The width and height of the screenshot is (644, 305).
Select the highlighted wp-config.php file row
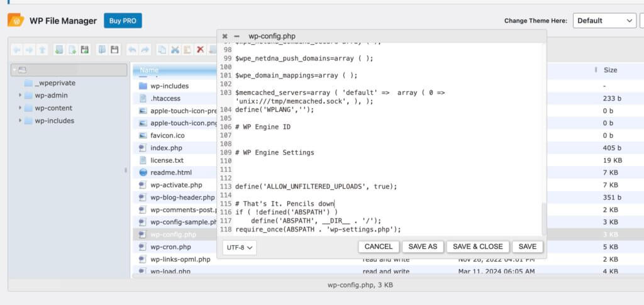click(177, 235)
